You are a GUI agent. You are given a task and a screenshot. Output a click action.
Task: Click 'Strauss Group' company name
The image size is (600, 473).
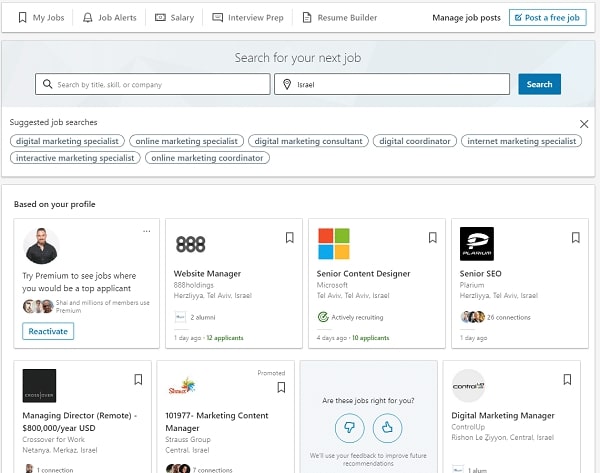tap(188, 439)
